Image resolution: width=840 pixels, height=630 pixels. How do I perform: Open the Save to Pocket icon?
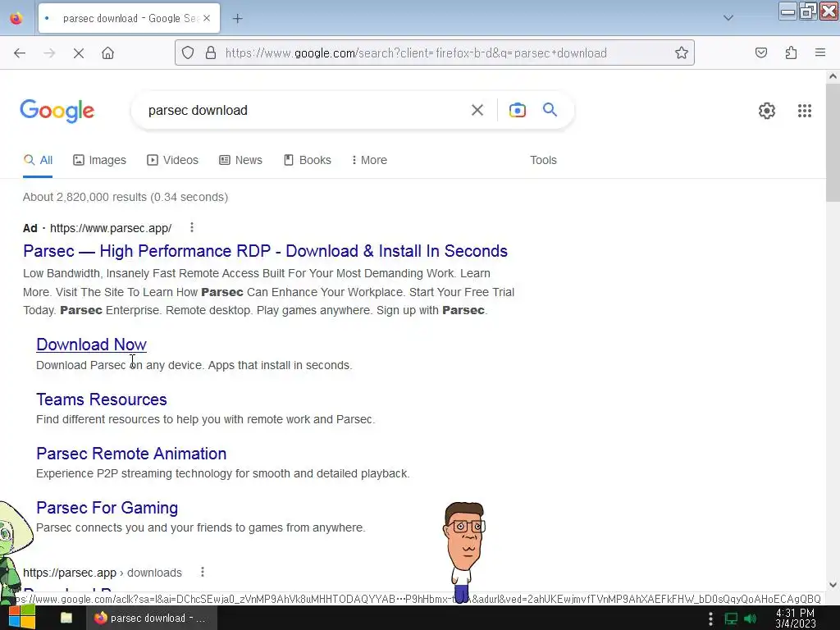point(761,52)
